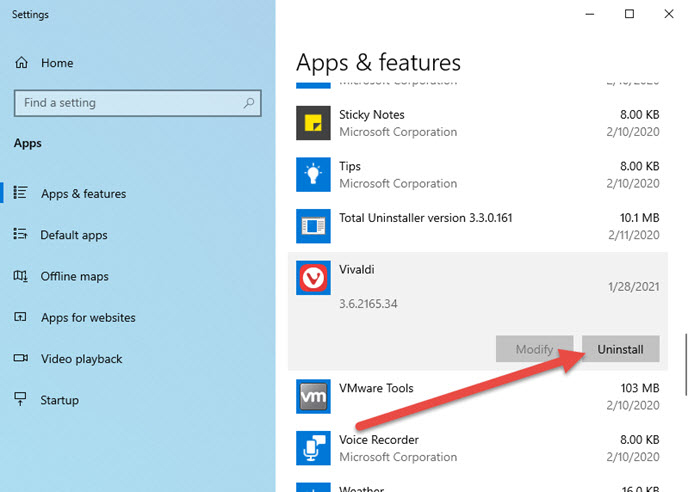
Task: Close the Settings window
Action: tap(669, 14)
